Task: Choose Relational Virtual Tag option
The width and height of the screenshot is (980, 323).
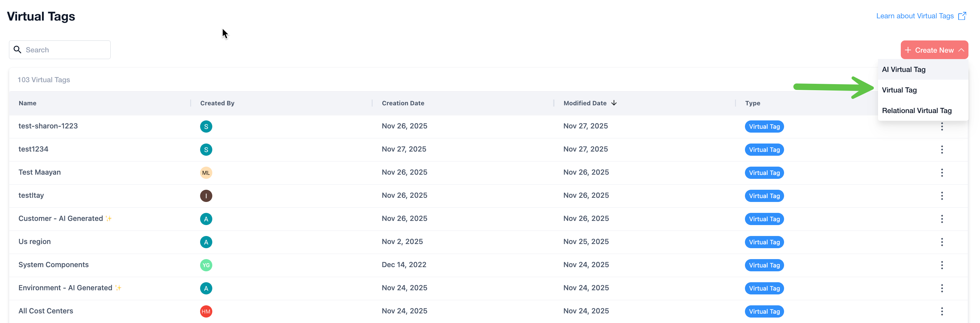Action: 917,110
